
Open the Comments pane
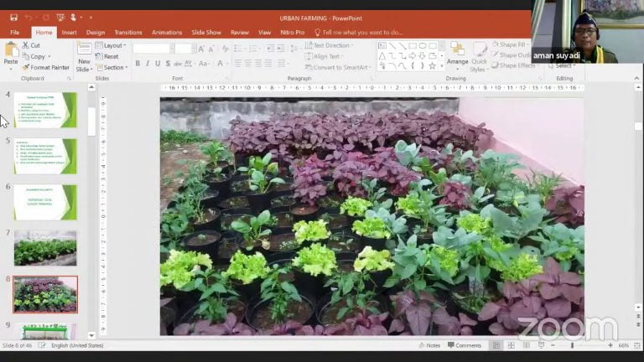[x=465, y=345]
